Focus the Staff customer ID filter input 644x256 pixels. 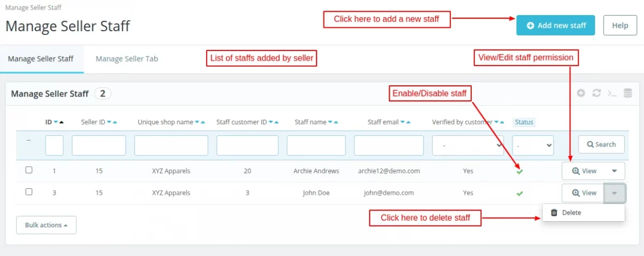point(247,145)
